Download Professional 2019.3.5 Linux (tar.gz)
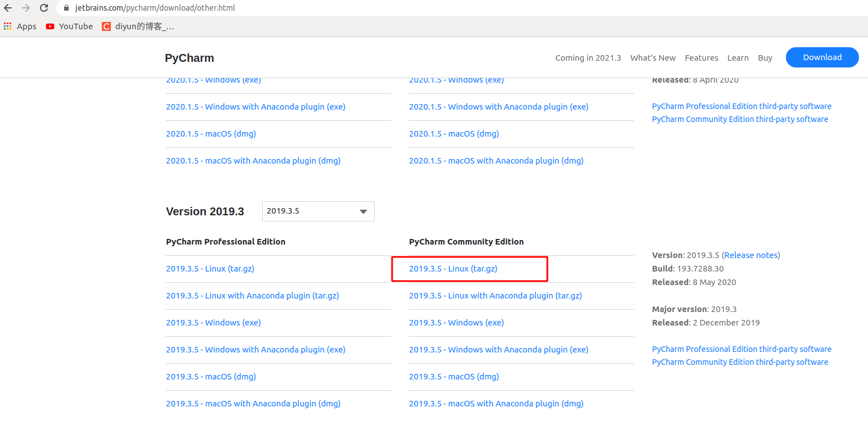This screenshot has width=868, height=434. coord(210,269)
